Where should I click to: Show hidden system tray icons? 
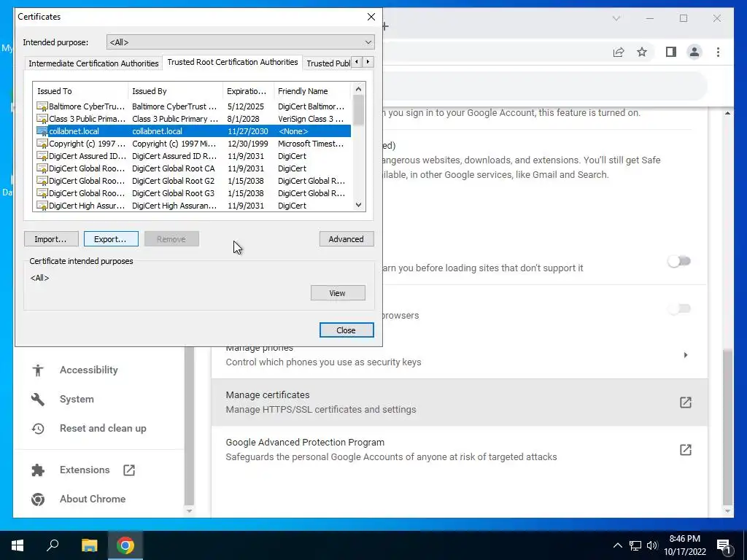pos(617,545)
